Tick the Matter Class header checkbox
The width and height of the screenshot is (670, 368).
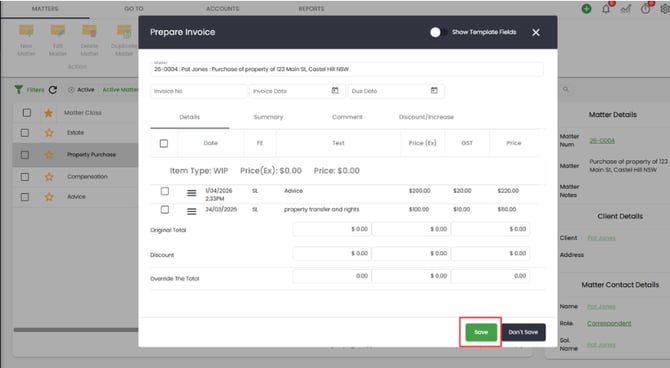pyautogui.click(x=26, y=112)
